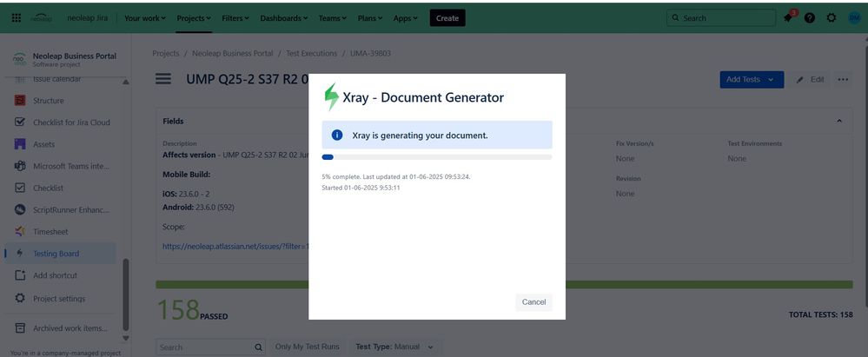Image resolution: width=868 pixels, height=357 pixels.
Task: Click the TOTAL TESTS: 158 text
Action: [820, 314]
